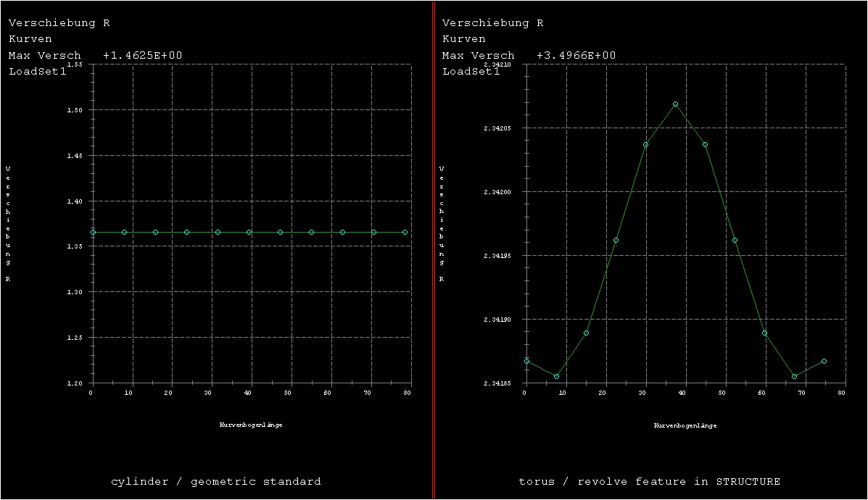868x500 pixels.
Task: Click the '2.34200' y-axis value
Action: click(x=497, y=192)
